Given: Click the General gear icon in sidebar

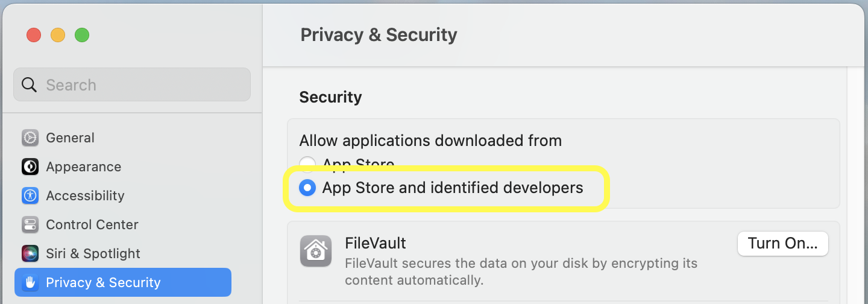Looking at the screenshot, I should (x=30, y=138).
